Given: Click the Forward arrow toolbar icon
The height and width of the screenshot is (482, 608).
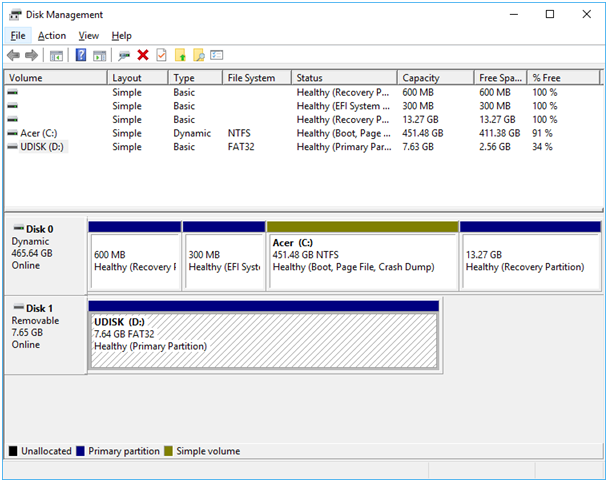Looking at the screenshot, I should [32, 55].
